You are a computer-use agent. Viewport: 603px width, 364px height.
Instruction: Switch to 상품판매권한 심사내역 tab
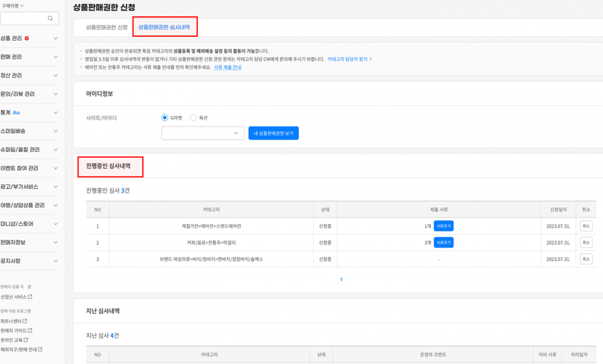[x=164, y=27]
